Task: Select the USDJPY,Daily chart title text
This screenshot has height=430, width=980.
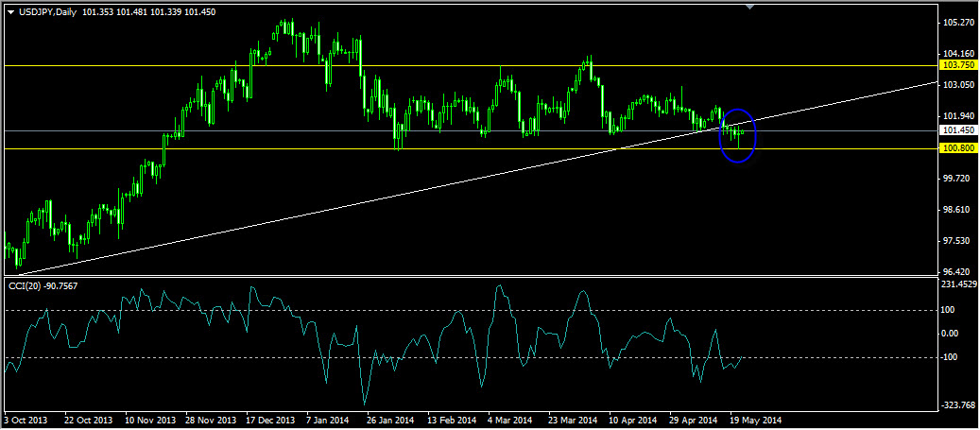Action: 46,12
